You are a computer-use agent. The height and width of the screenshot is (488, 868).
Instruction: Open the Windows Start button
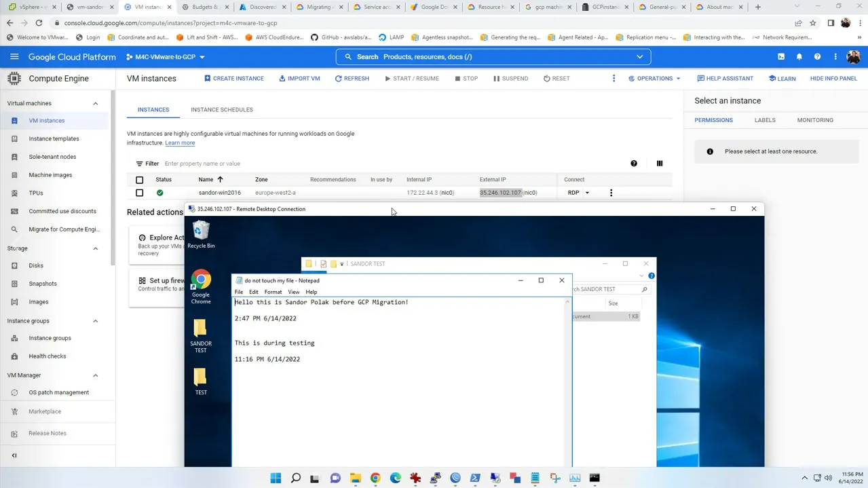click(276, 478)
